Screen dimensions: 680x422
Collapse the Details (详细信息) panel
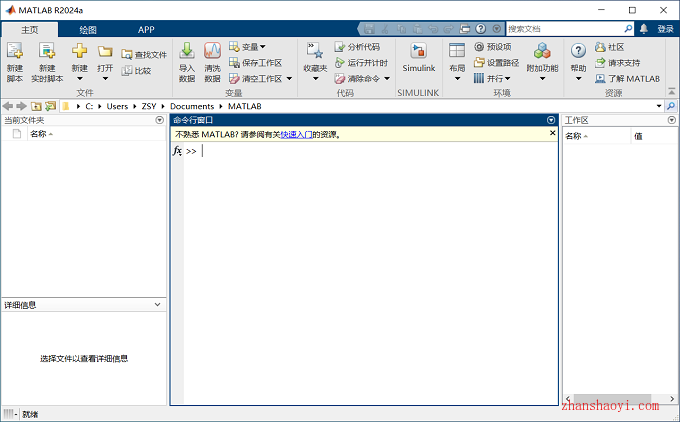point(157,304)
